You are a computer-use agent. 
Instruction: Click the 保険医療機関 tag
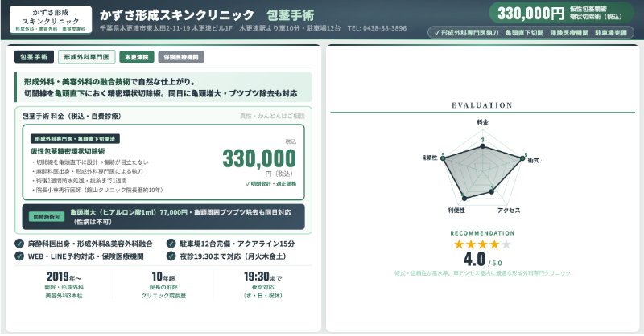click(x=183, y=57)
